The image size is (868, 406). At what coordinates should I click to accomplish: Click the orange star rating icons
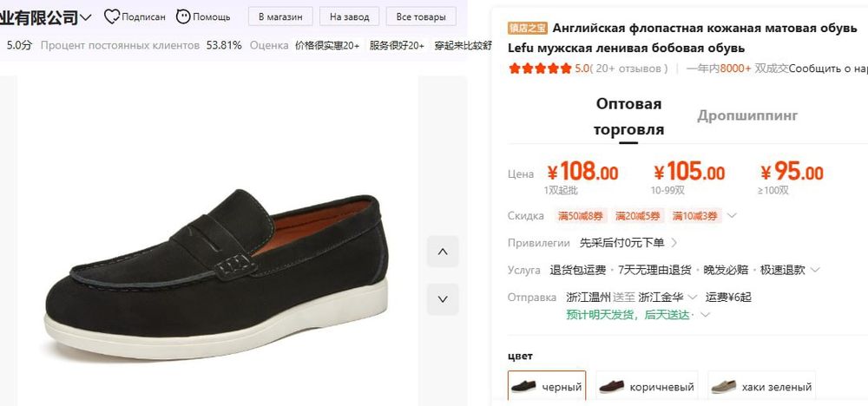540,69
